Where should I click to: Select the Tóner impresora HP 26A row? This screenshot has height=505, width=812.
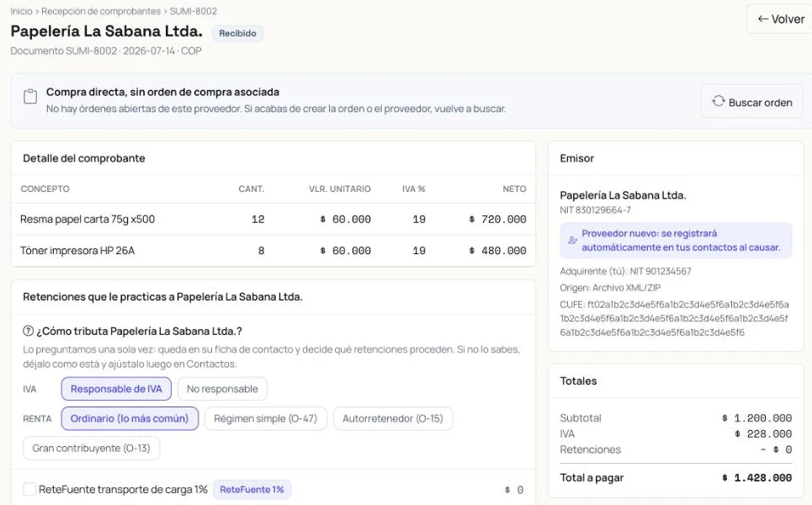[x=273, y=251]
